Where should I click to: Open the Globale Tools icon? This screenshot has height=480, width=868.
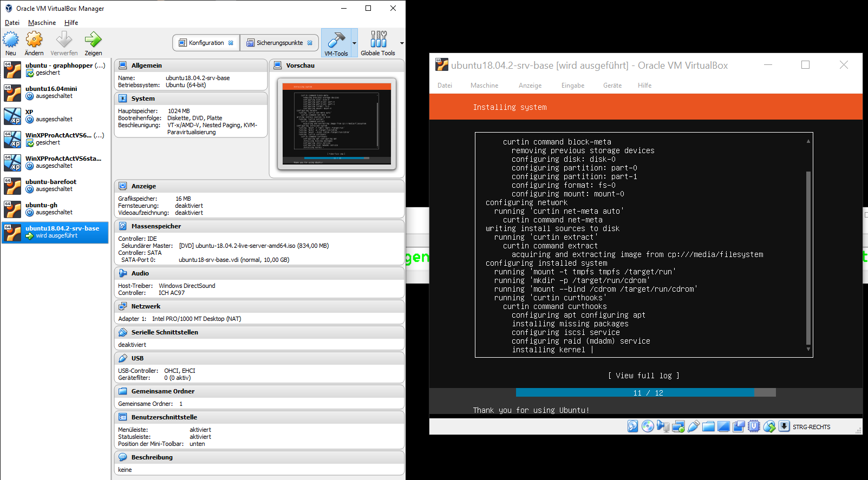click(378, 40)
